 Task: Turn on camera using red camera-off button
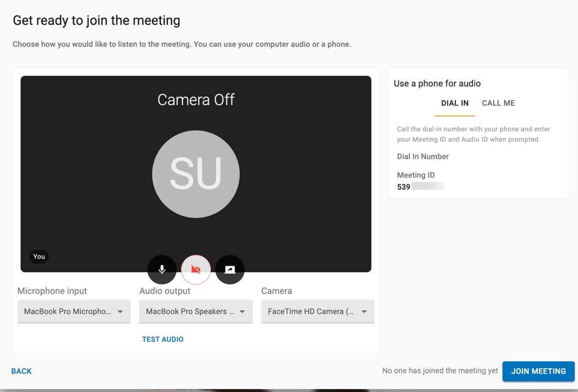[196, 269]
